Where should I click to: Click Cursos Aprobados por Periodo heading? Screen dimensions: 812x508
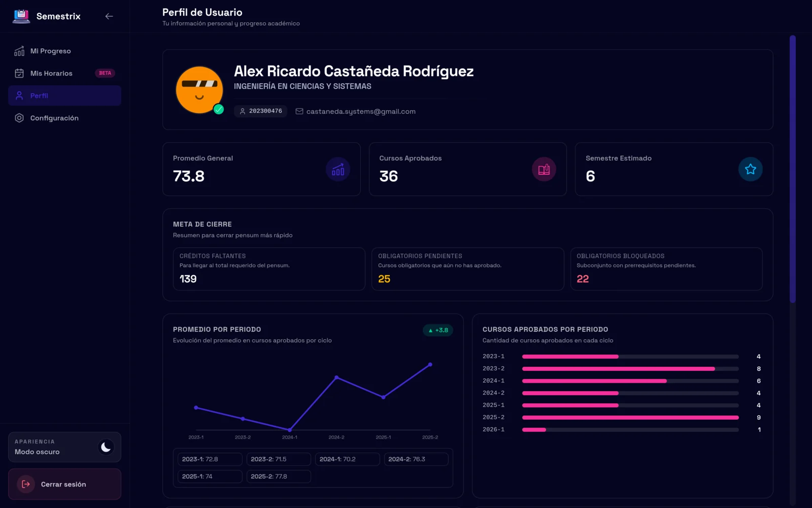[546, 329]
